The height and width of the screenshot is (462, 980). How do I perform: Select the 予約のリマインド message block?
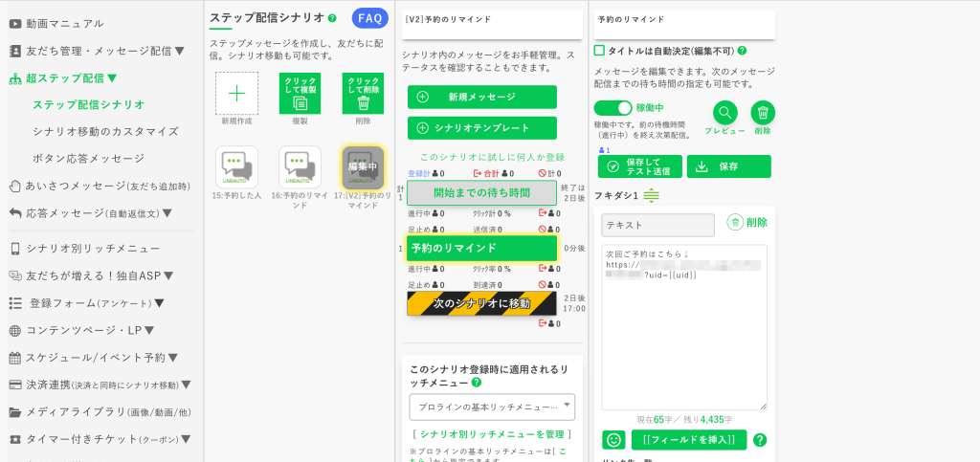pyautogui.click(x=482, y=248)
